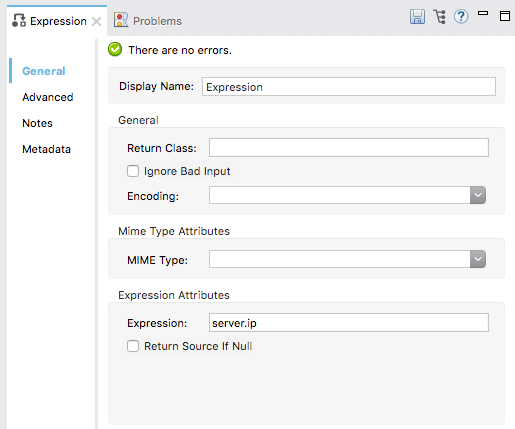This screenshot has width=515, height=429.
Task: Switch to the Problems tab
Action: pos(148,21)
